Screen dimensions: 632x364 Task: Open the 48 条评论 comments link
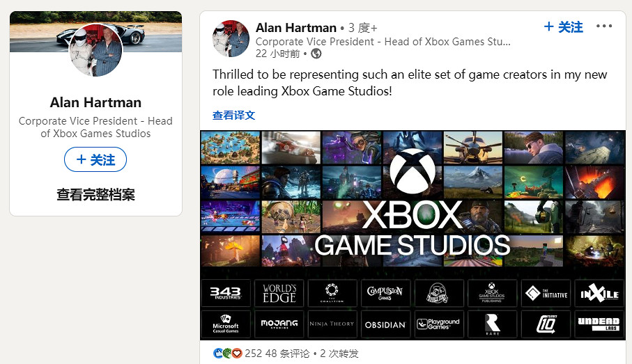click(287, 354)
